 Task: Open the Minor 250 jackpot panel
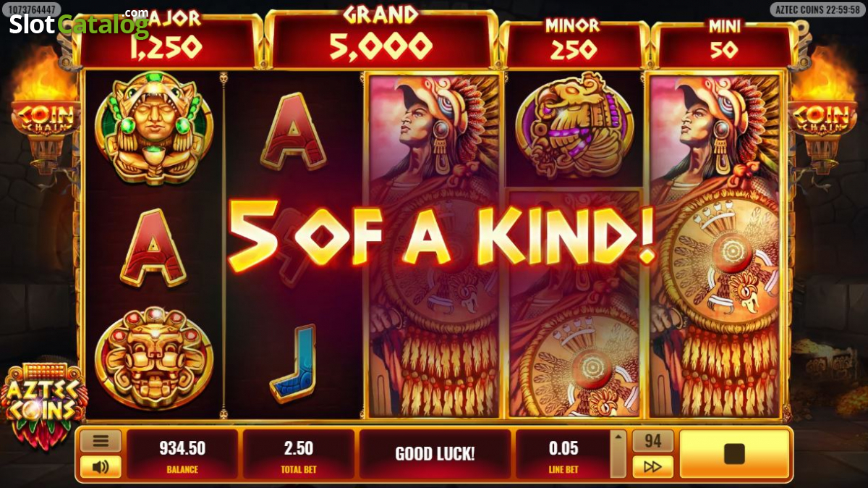point(573,43)
